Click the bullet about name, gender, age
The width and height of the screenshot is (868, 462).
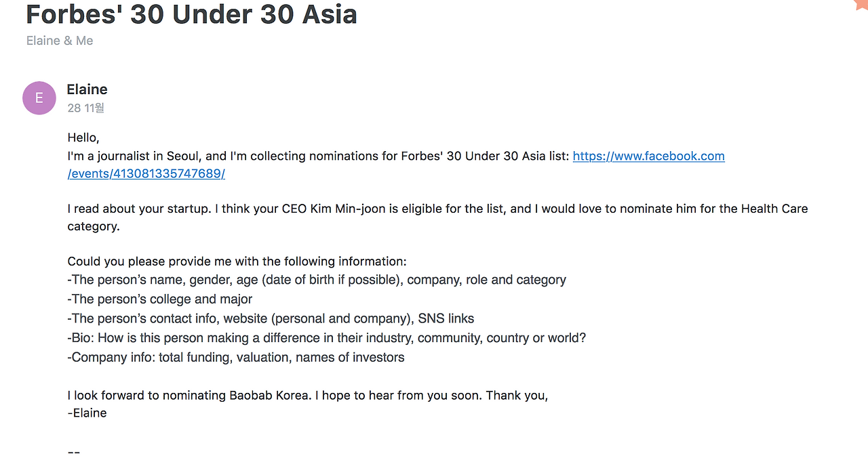[317, 280]
